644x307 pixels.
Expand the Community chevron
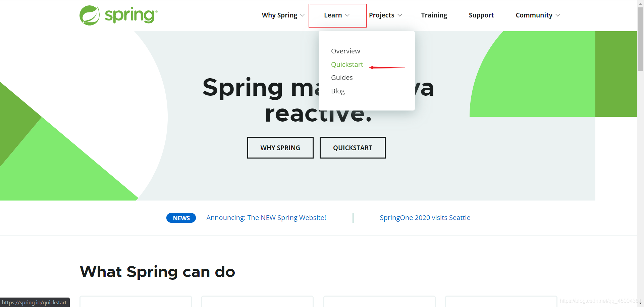click(x=558, y=15)
